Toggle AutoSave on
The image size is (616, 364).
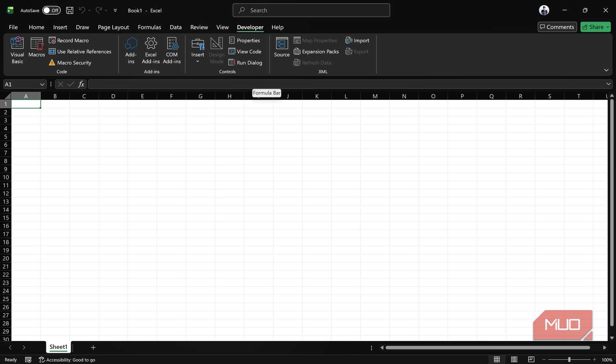[x=51, y=10]
